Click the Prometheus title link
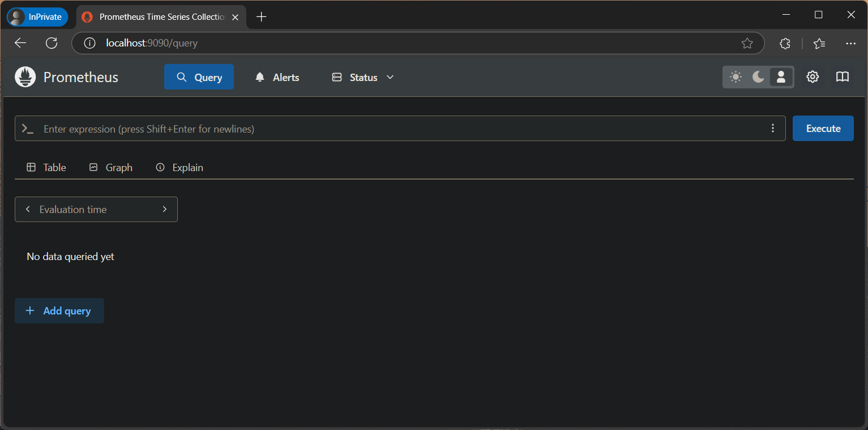The width and height of the screenshot is (868, 430). 81,77
